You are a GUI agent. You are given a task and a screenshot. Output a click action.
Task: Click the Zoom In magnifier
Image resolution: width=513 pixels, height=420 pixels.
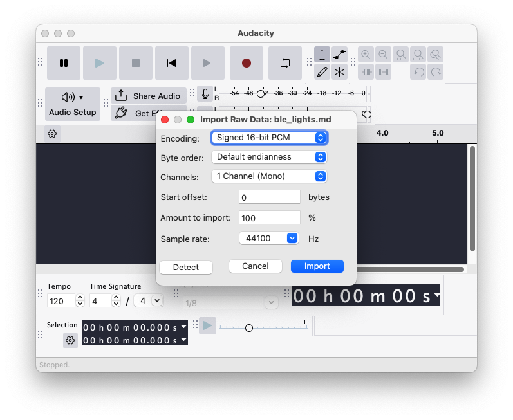click(x=366, y=55)
